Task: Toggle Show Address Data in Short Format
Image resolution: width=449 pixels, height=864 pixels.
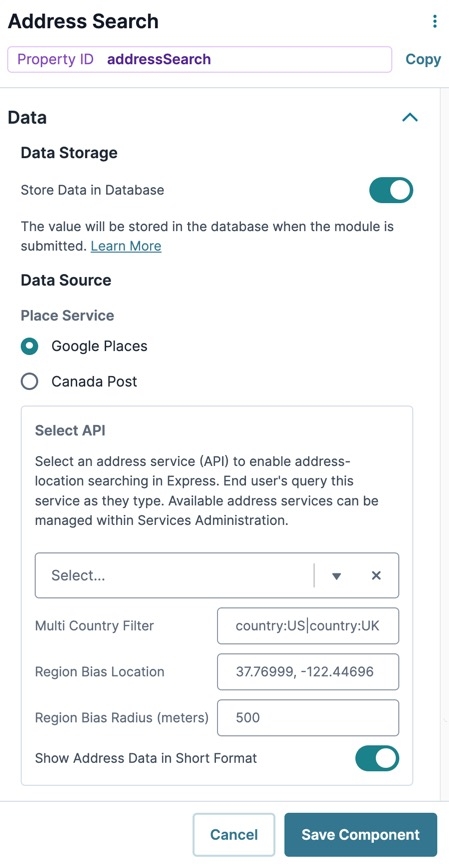Action: [377, 759]
